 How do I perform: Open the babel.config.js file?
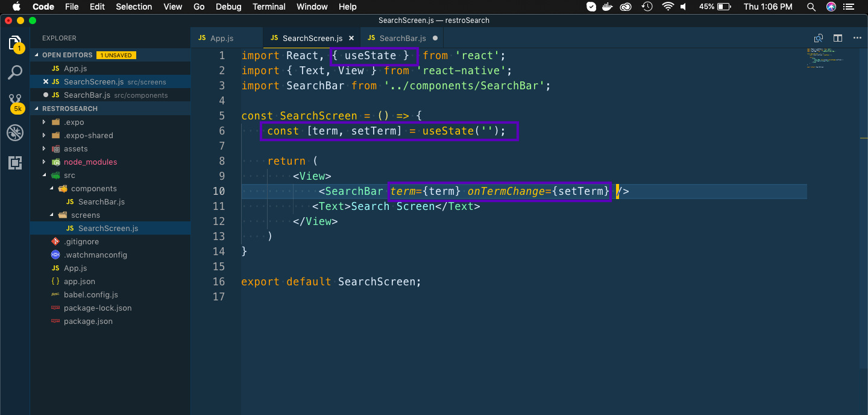pos(111,294)
